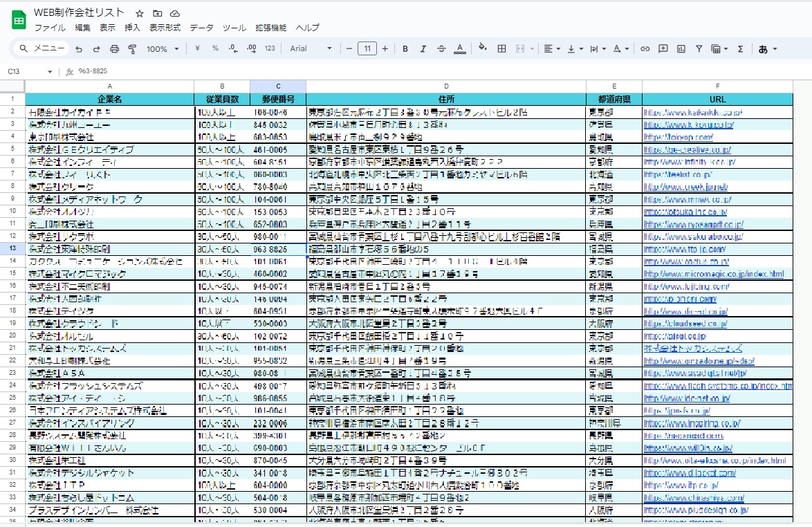Increase decimal places

click(x=252, y=48)
